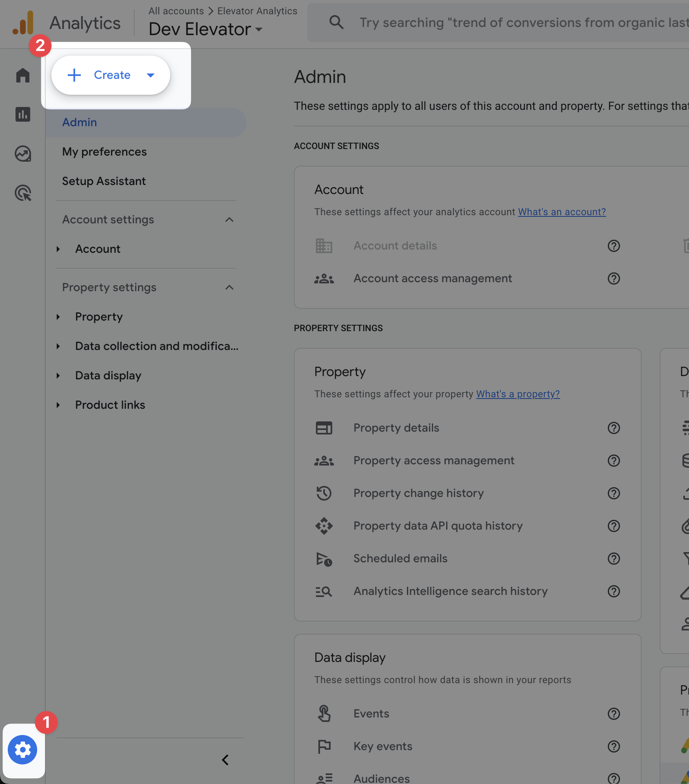Open Key events settings
The width and height of the screenshot is (689, 784).
pos(383,746)
